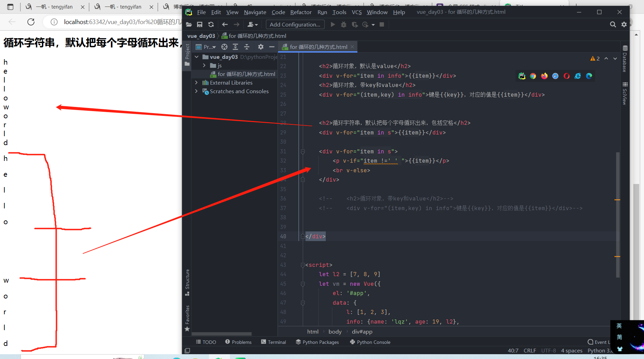Expand Scratches and Consoles node
The width and height of the screenshot is (644, 359).
coord(196,91)
